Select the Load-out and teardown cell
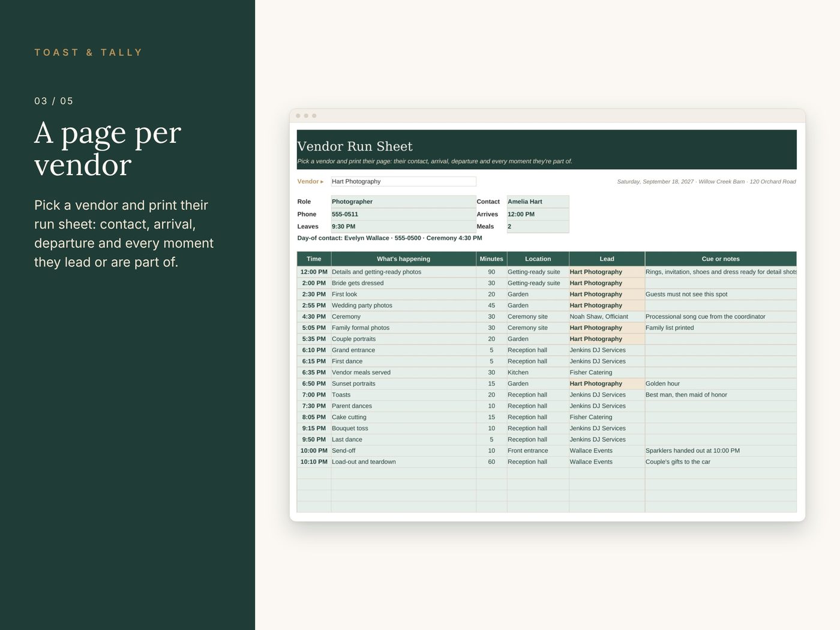840x630 pixels. tap(403, 462)
